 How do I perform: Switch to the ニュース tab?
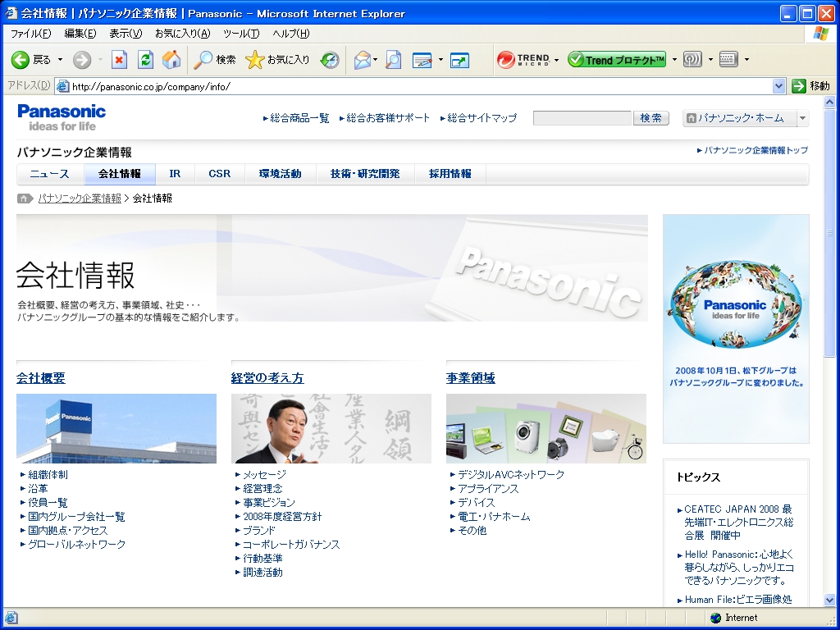[x=50, y=174]
